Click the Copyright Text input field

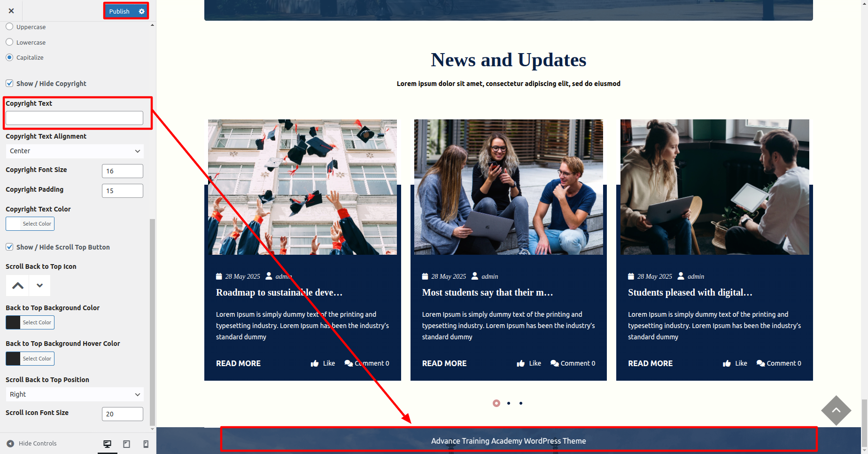[74, 118]
